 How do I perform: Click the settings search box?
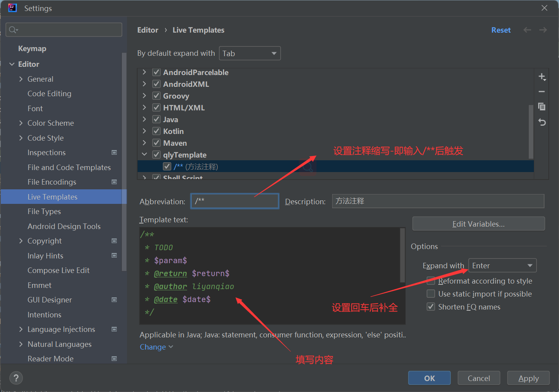[x=64, y=30]
